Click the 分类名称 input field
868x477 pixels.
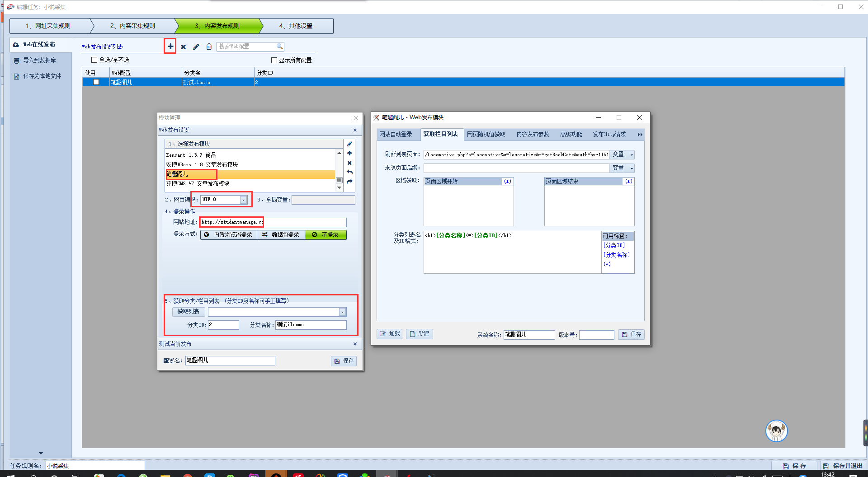[x=311, y=325]
